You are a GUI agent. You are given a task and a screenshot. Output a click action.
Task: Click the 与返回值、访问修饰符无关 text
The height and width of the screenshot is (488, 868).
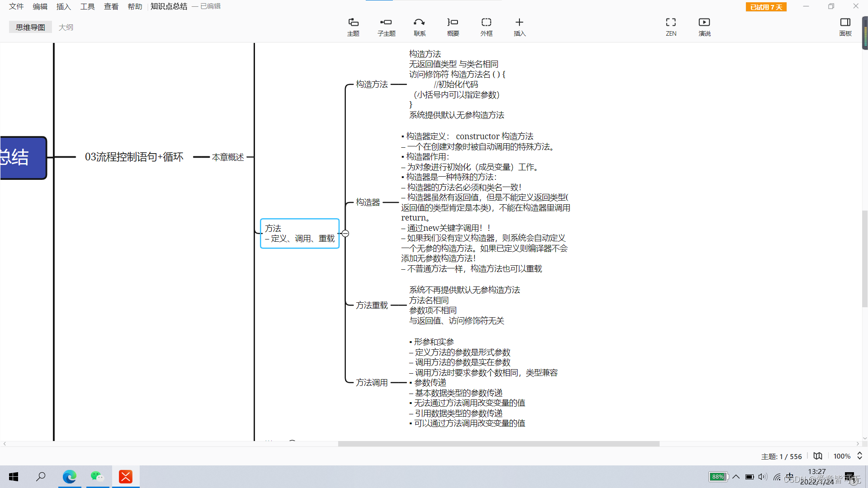coord(457,320)
